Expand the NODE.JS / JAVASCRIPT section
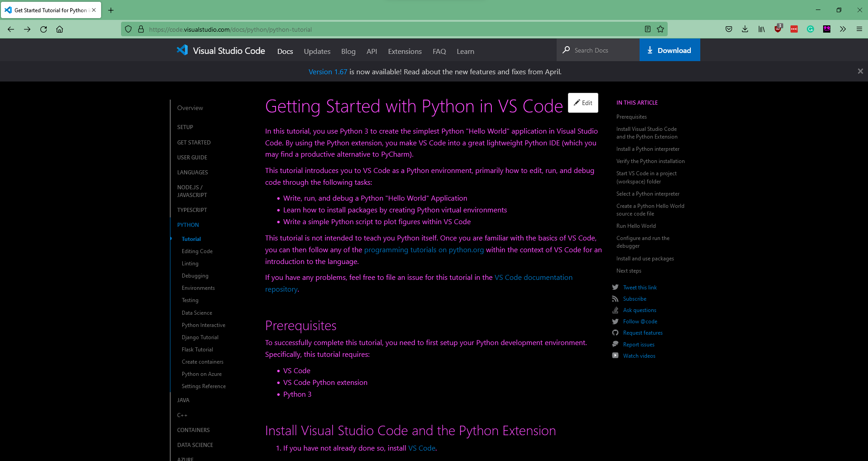This screenshot has height=461, width=868. coord(192,191)
